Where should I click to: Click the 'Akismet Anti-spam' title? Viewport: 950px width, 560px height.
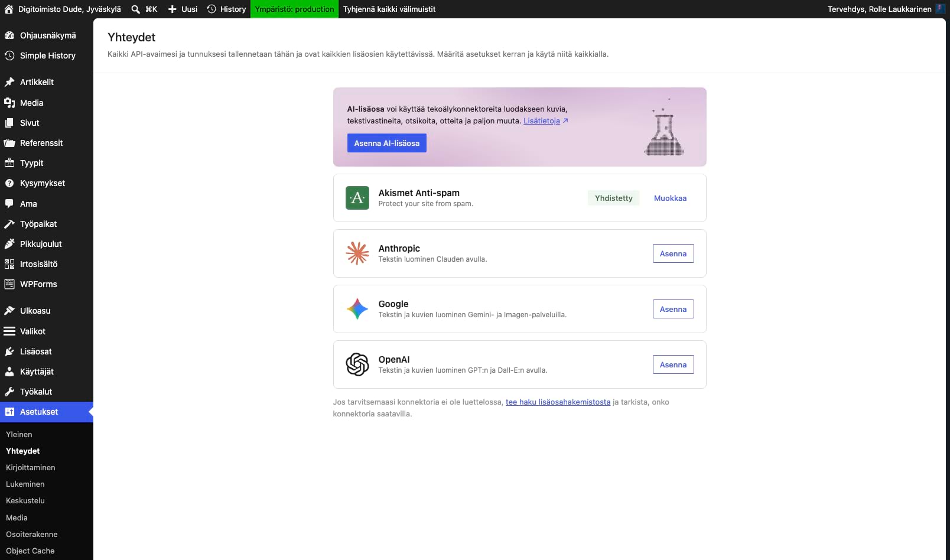point(419,193)
